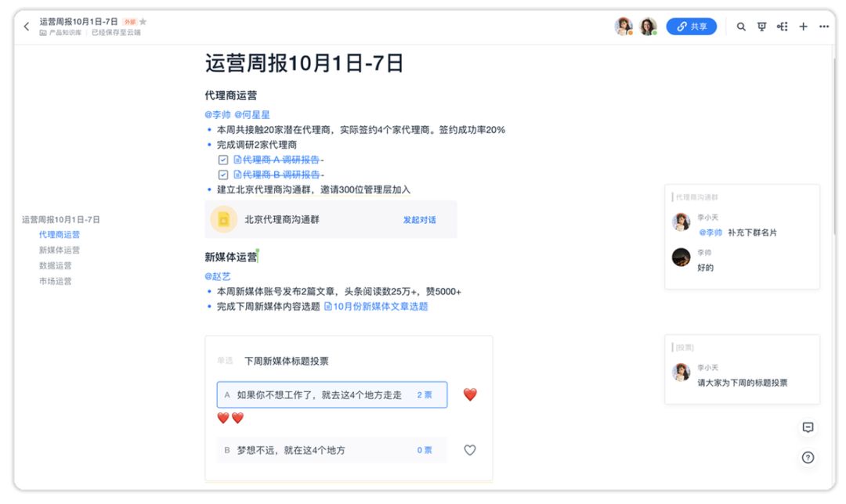The height and width of the screenshot is (504, 846).
Task: Click the @李帅 mention link
Action: coord(218,114)
